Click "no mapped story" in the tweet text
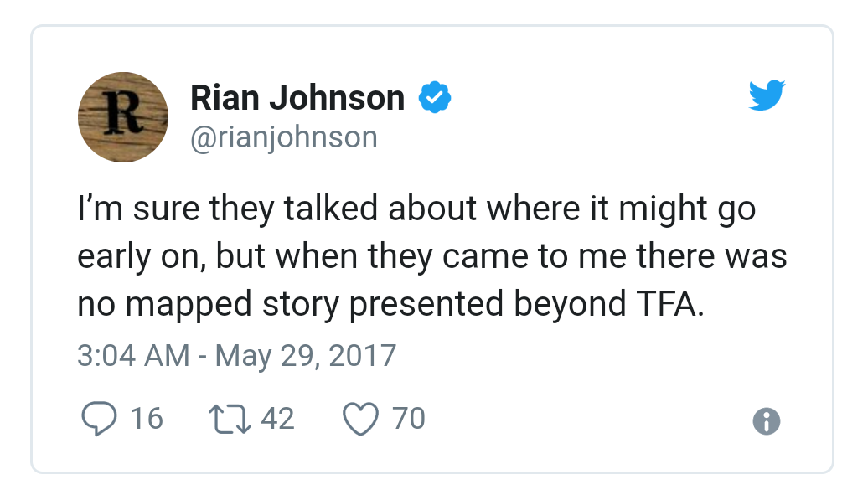 [208, 306]
